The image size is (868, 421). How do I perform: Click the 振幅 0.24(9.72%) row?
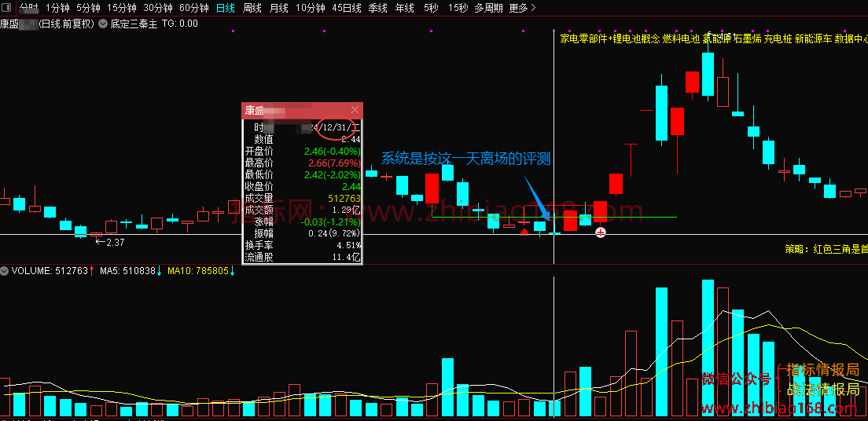coord(303,233)
